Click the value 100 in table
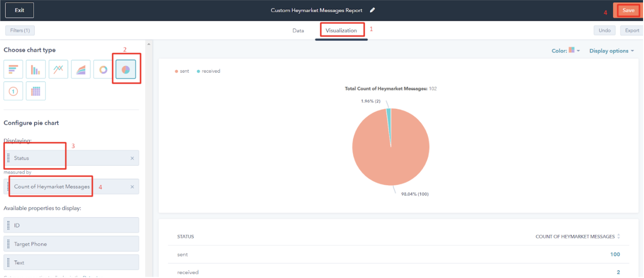 click(615, 254)
